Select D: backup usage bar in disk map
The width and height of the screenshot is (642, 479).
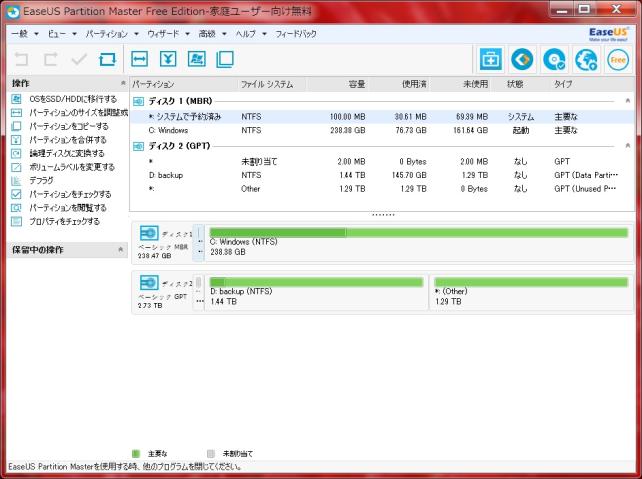[316, 282]
